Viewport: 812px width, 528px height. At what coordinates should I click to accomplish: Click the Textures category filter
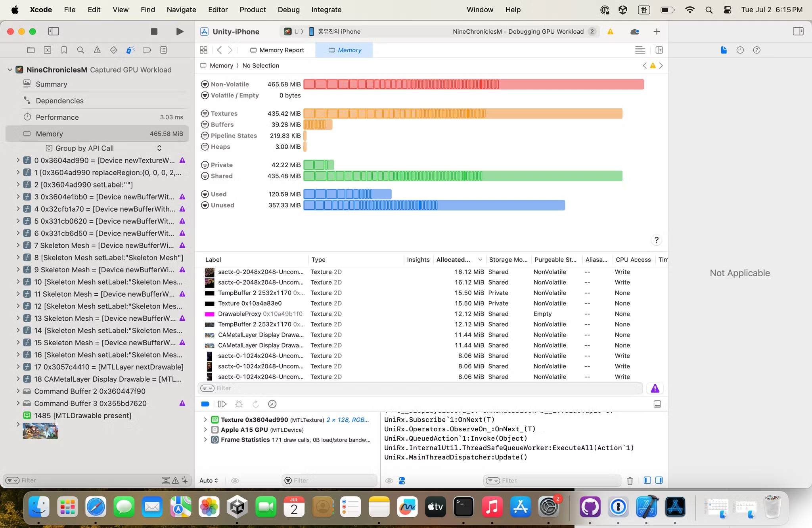pos(205,113)
